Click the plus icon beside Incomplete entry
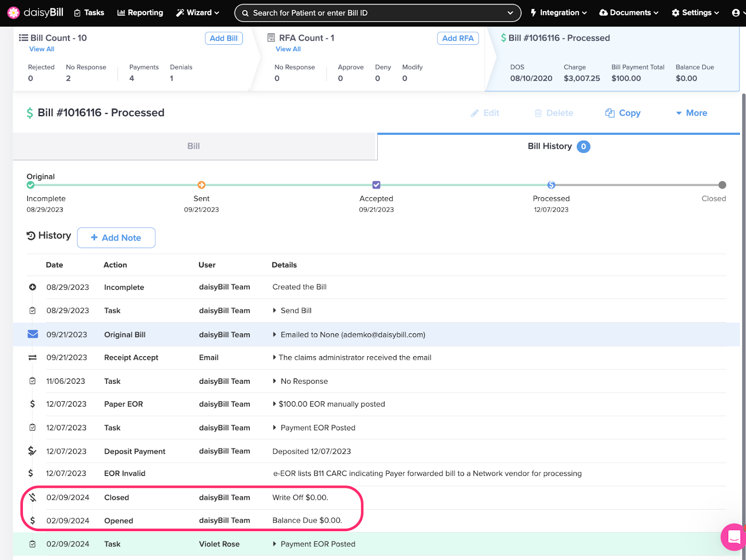 (33, 287)
